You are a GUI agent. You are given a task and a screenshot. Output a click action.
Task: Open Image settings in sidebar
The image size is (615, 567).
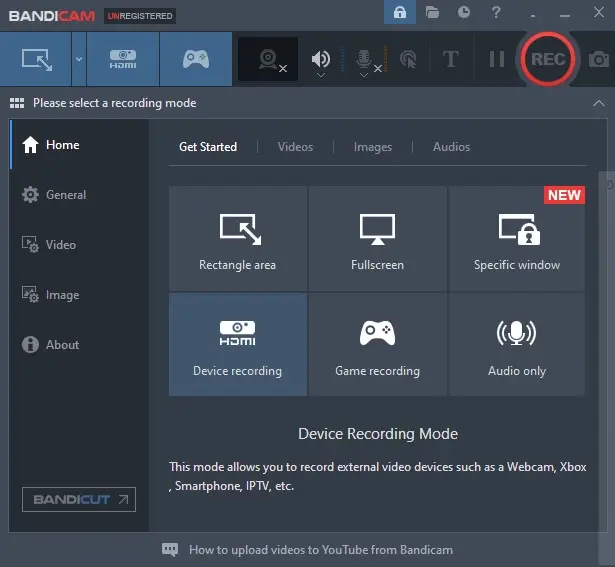pos(79,294)
